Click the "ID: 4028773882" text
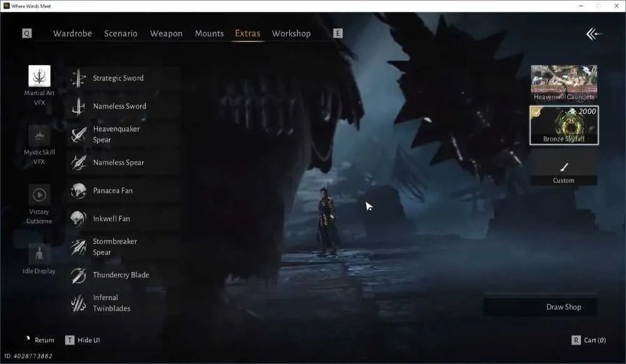The width and height of the screenshot is (626, 364). pos(28,356)
